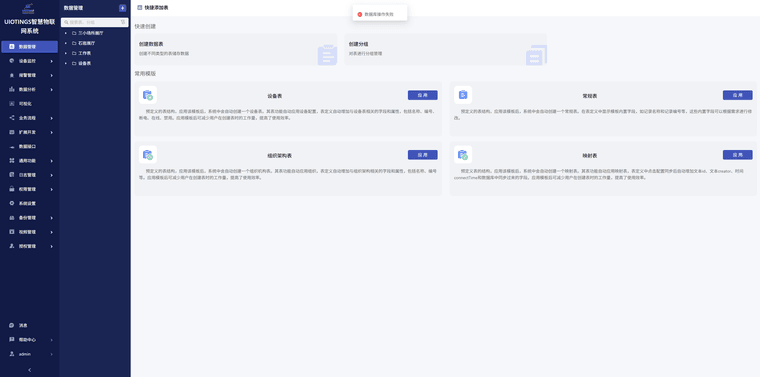Viewport: 760px width, 377px height.
Task: Click the UIOTINGS logo icon
Action: tap(29, 9)
